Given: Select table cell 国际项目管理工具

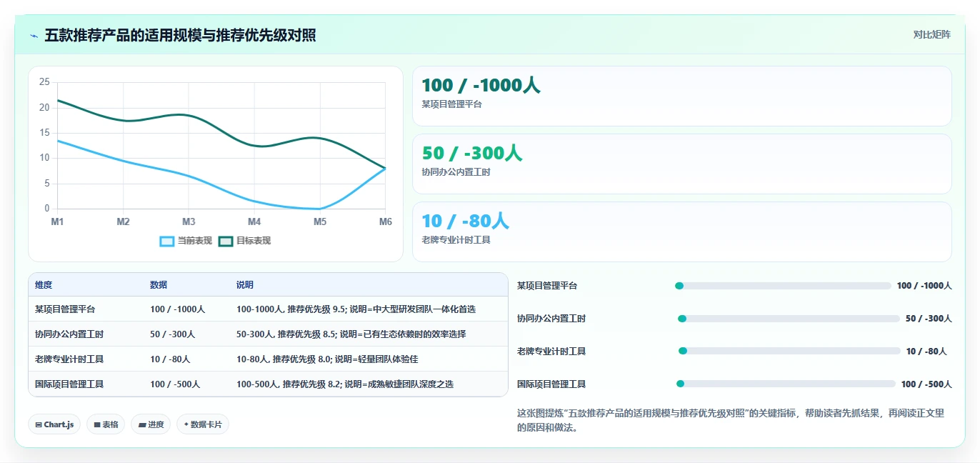Looking at the screenshot, I should (69, 384).
